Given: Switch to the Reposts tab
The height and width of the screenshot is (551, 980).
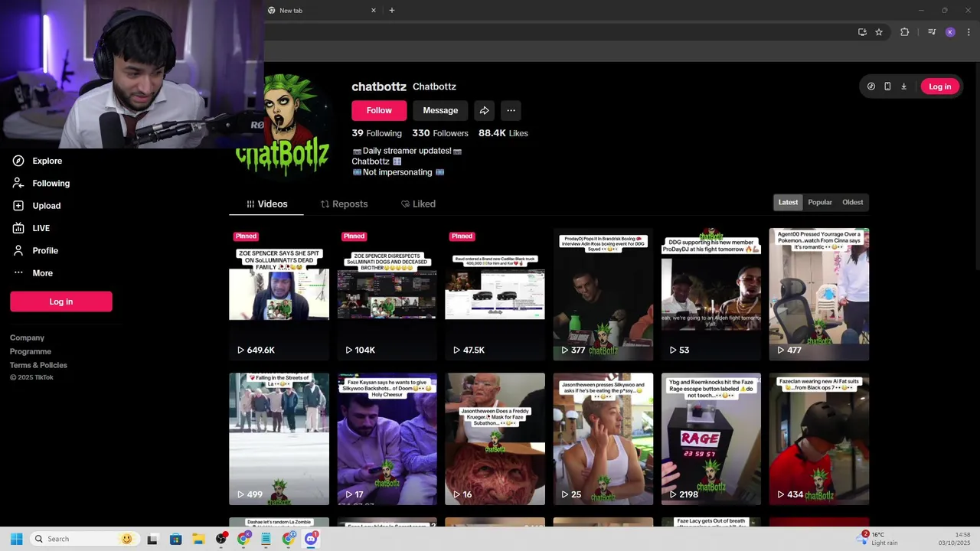Looking at the screenshot, I should tap(344, 204).
